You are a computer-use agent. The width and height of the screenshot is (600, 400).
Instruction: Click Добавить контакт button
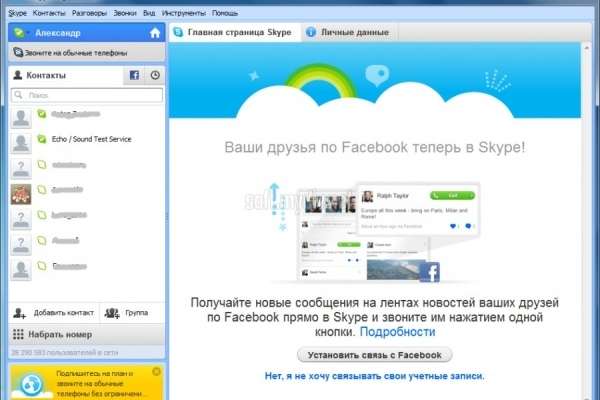click(54, 313)
